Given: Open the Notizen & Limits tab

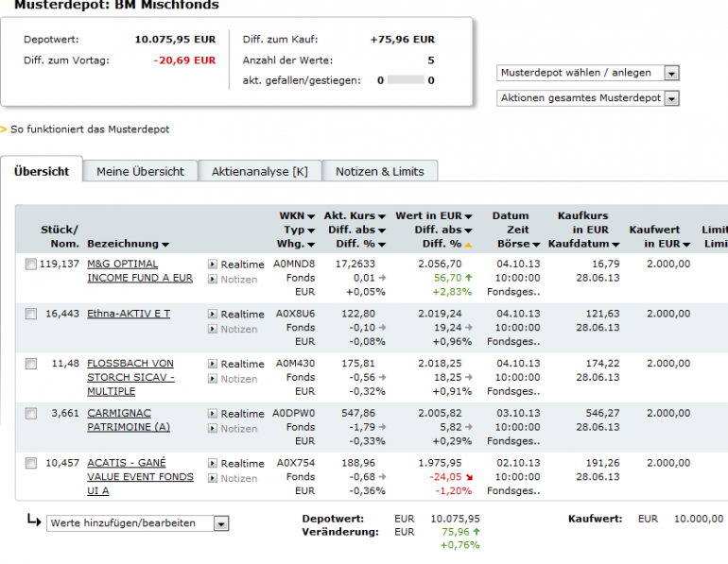Looking at the screenshot, I should coord(380,172).
